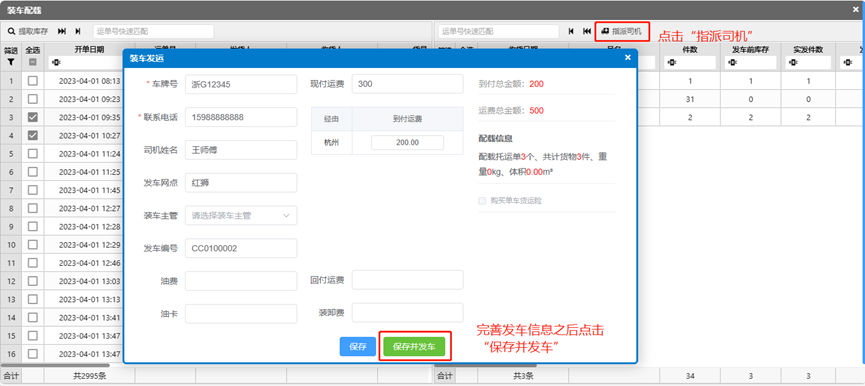The width and height of the screenshot is (865, 386).
Task: Click the 开单日期 column header
Action: [89, 49]
